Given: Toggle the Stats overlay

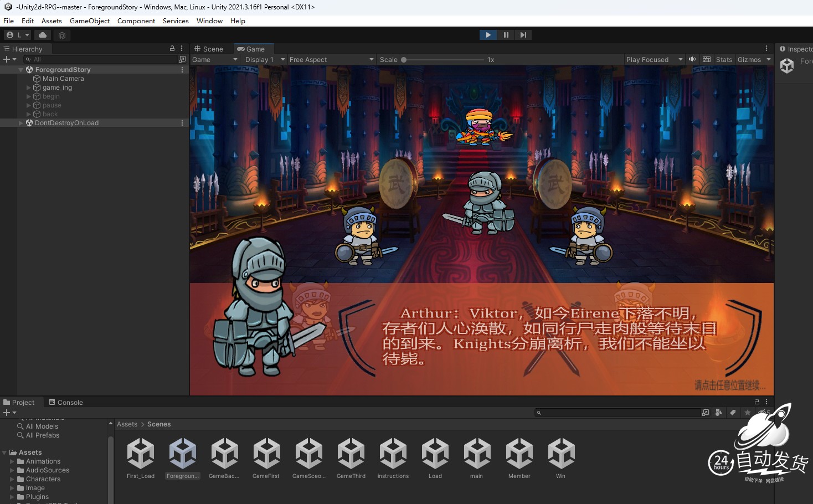Looking at the screenshot, I should click(x=723, y=60).
